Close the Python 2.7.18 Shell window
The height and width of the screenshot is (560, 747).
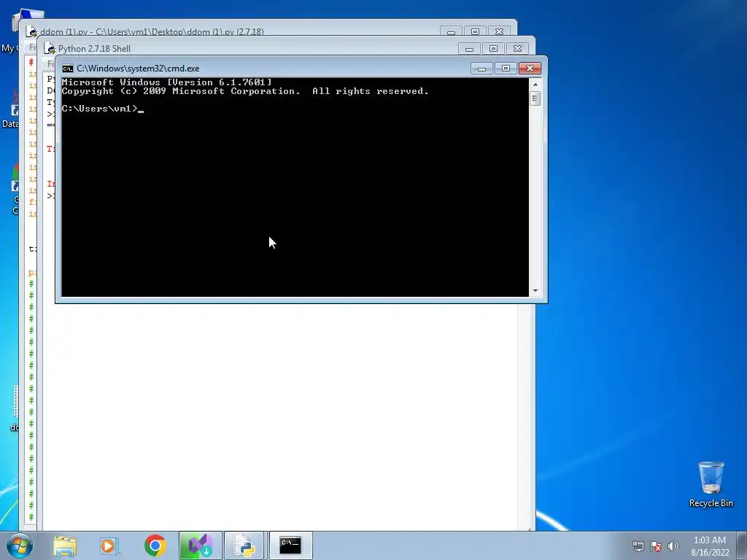coord(517,49)
